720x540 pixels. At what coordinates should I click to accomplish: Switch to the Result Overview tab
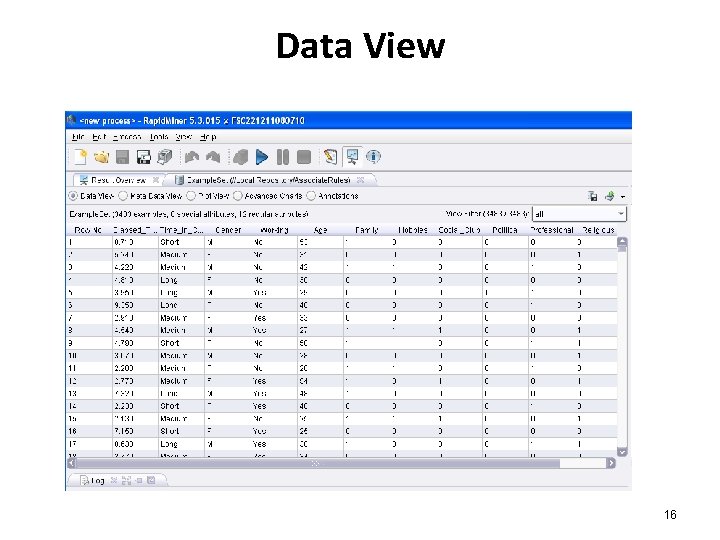click(118, 180)
